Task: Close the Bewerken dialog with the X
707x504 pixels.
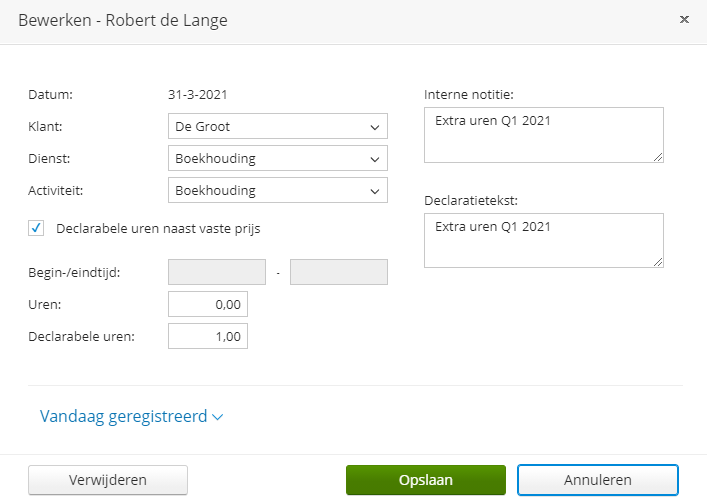Action: pos(684,19)
